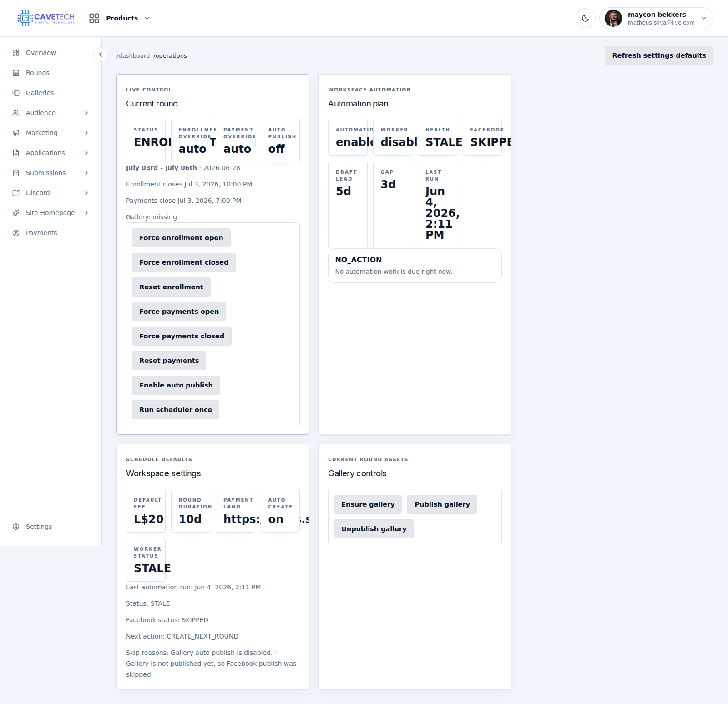Navigate to /dashboard breadcrumb
The height and width of the screenshot is (704, 728).
[x=133, y=55]
